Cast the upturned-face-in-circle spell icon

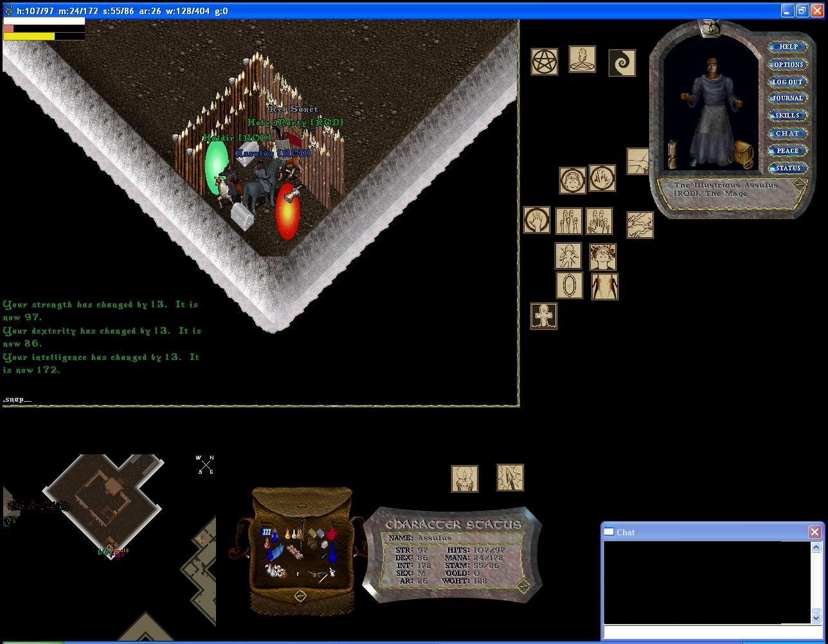[x=572, y=181]
